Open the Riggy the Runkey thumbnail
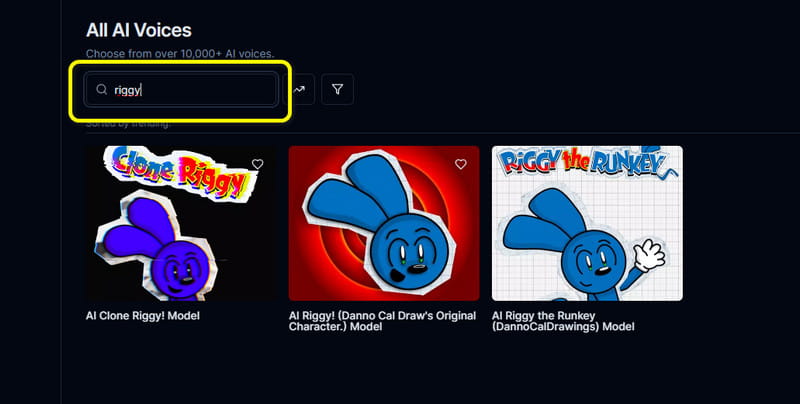 pos(587,223)
